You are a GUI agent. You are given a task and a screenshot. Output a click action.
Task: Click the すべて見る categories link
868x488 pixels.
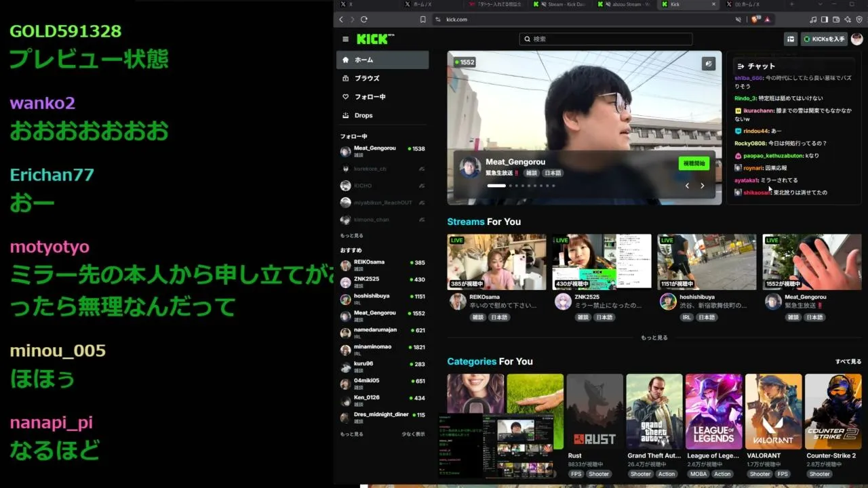(848, 362)
